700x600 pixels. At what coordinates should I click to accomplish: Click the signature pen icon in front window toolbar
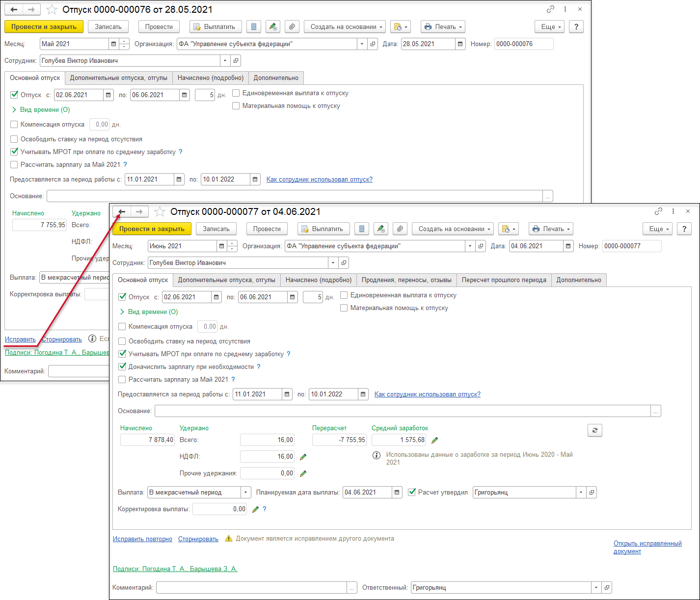[x=381, y=229]
